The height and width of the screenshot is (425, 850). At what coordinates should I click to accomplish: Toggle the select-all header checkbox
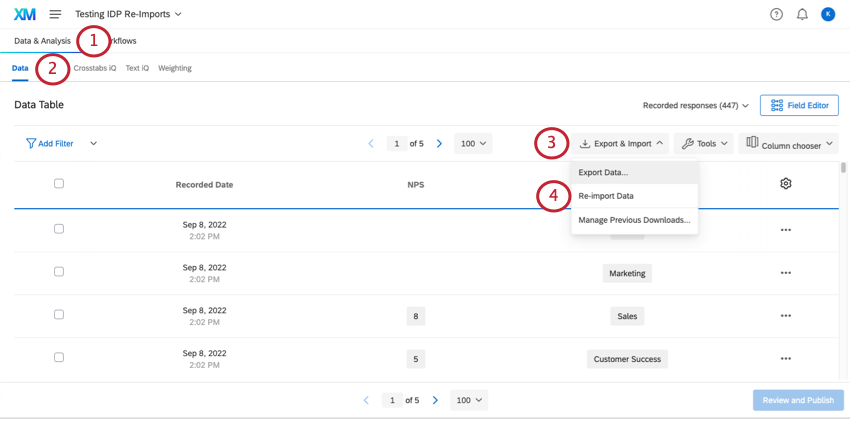click(x=59, y=183)
